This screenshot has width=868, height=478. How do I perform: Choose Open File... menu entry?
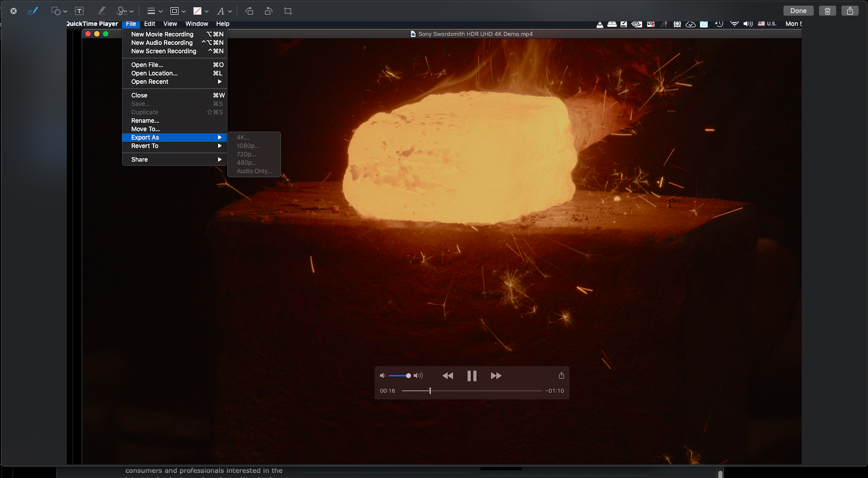point(147,65)
